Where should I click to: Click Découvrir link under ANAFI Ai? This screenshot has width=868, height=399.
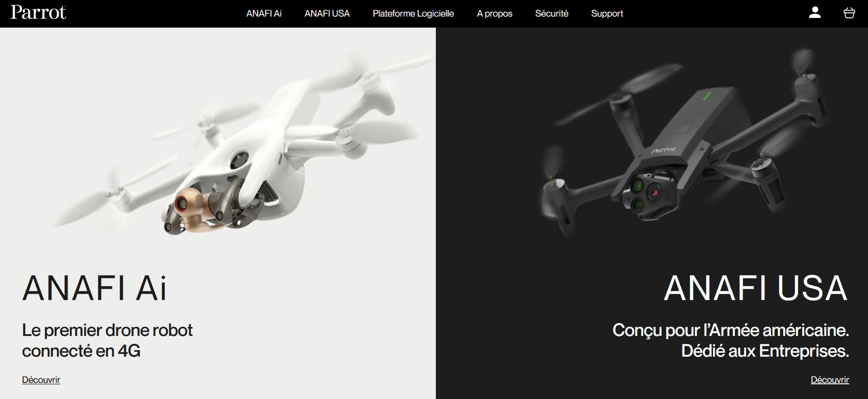point(41,380)
